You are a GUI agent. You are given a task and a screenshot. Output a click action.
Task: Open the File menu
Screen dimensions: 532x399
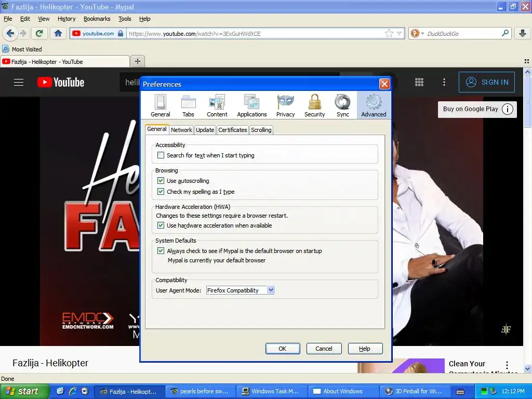tap(8, 19)
